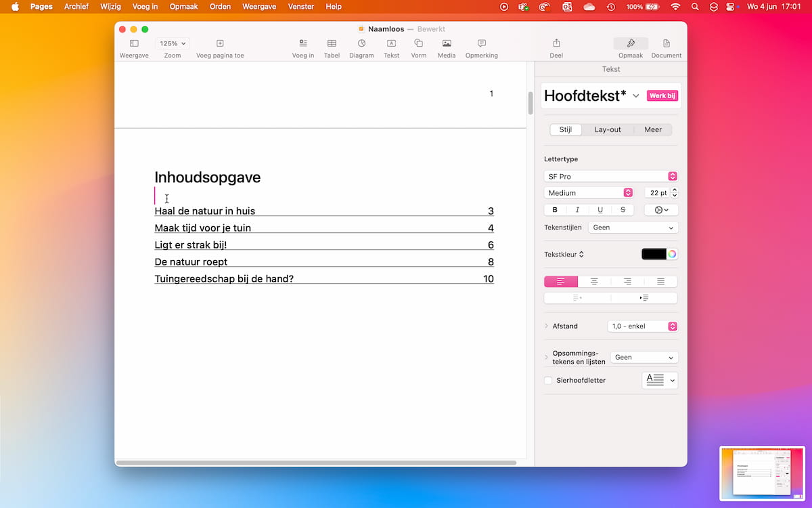Viewport: 812px width, 508px height.
Task: Toggle bold text formatting
Action: [x=556, y=210]
